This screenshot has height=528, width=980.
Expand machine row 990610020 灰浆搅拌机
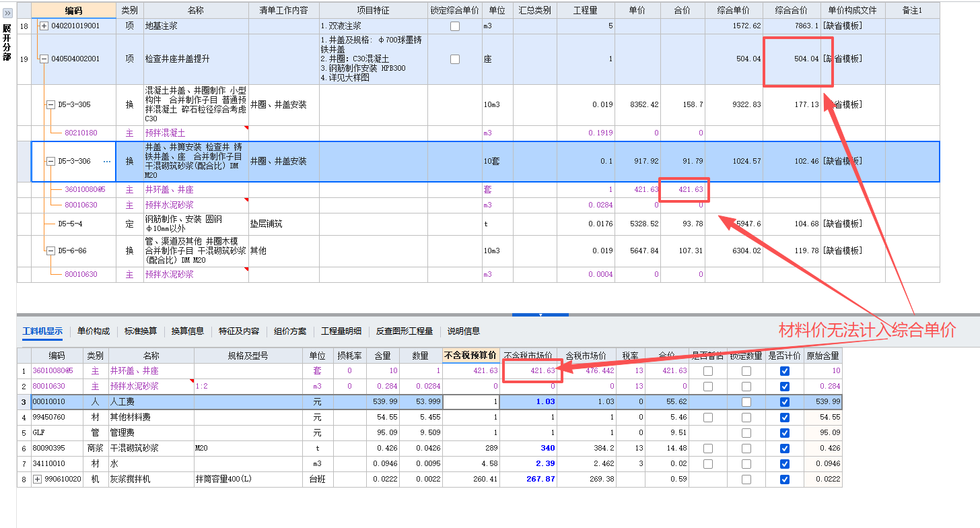(x=37, y=480)
